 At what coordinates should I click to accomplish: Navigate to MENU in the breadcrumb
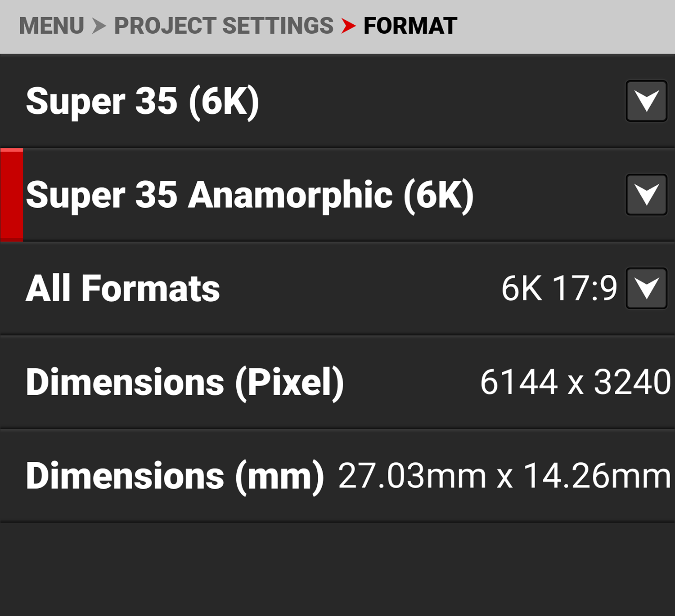(x=52, y=25)
